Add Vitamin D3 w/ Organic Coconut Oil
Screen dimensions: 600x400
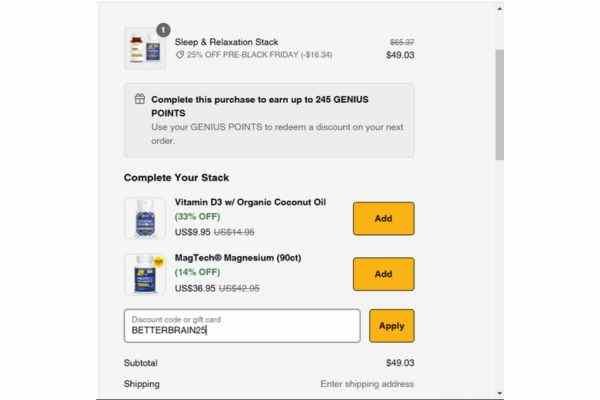tap(383, 218)
